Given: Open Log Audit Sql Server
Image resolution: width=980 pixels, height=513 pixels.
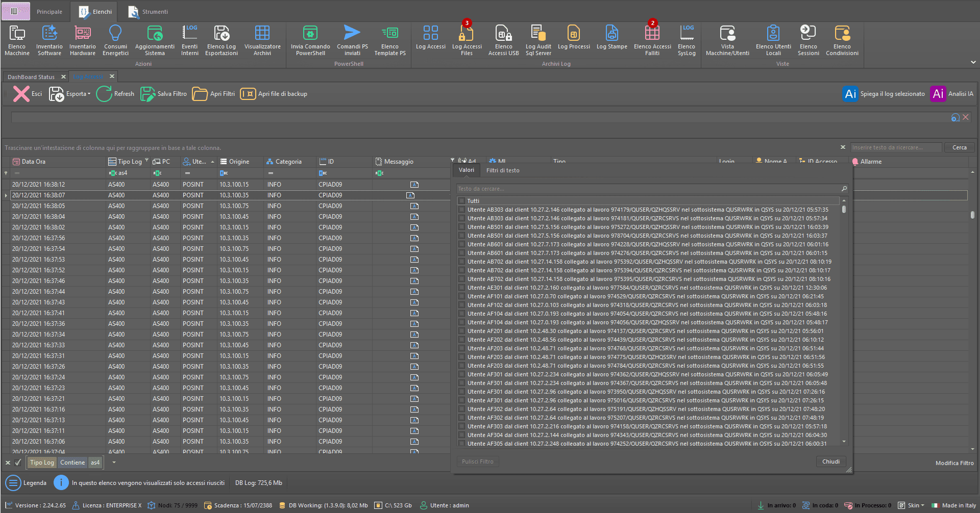Looking at the screenshot, I should [538, 40].
